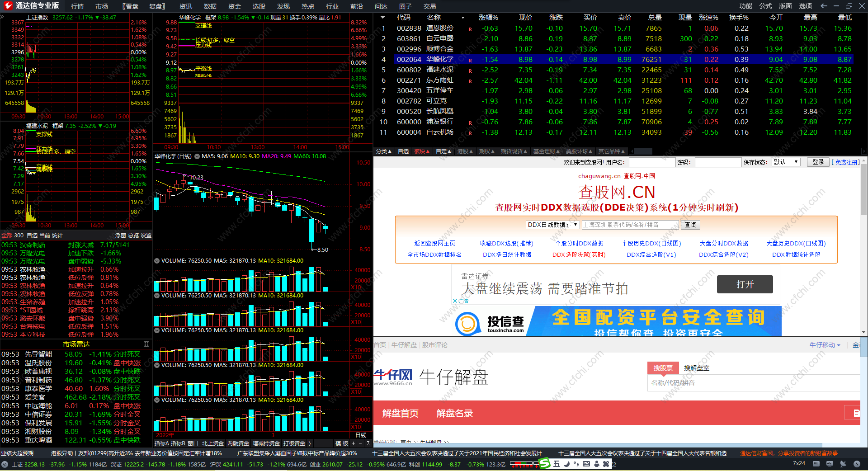Click the 密码 password field
This screenshot has height=471, width=868.
718,162
